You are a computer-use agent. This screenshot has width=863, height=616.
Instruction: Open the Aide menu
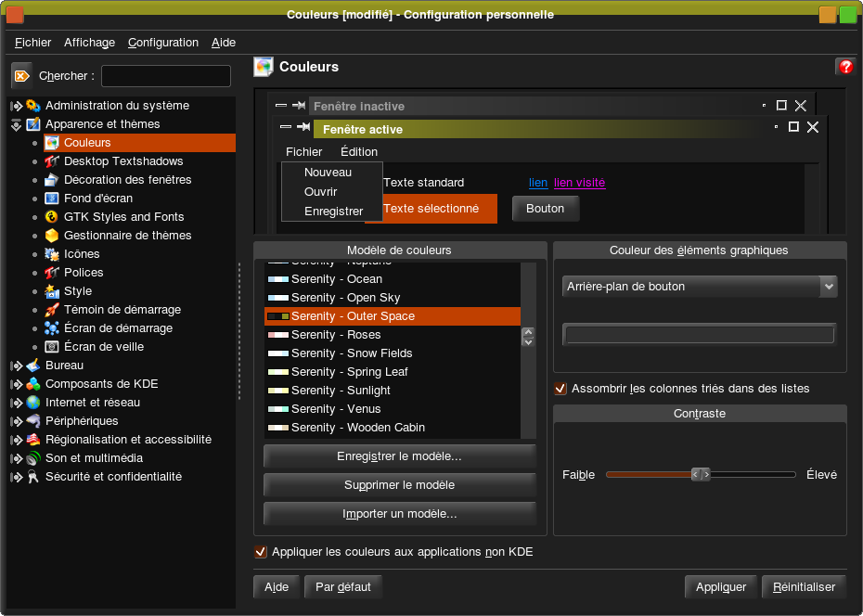pos(224,43)
